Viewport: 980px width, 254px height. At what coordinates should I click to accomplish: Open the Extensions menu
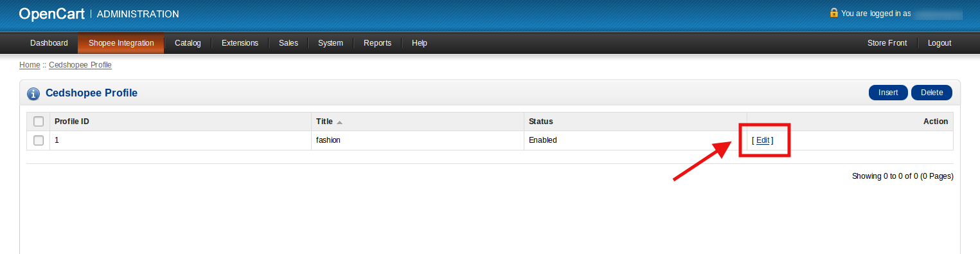click(240, 43)
